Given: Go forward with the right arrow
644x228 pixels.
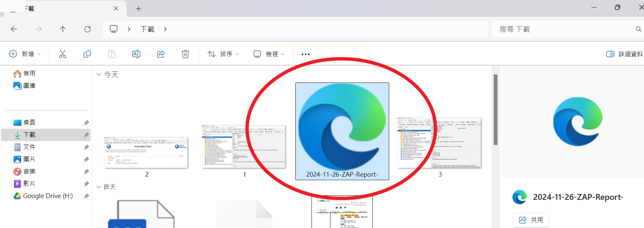Looking at the screenshot, I should coord(38,29).
